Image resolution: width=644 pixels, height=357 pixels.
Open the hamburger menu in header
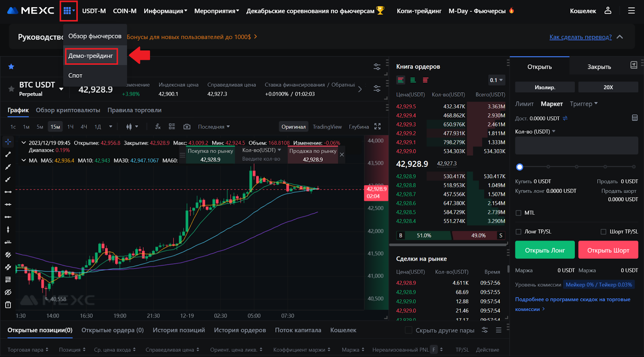pyautogui.click(x=631, y=11)
